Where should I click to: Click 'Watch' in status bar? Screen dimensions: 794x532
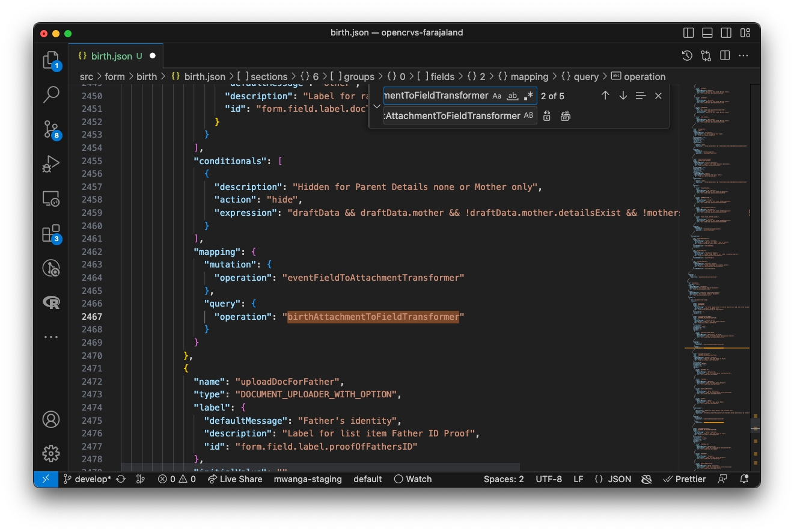pyautogui.click(x=413, y=479)
